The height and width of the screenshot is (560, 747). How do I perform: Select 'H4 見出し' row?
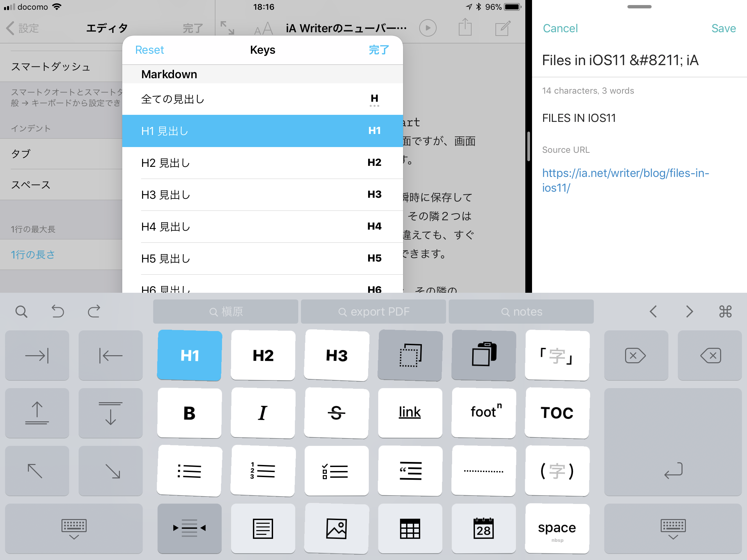pos(262,227)
